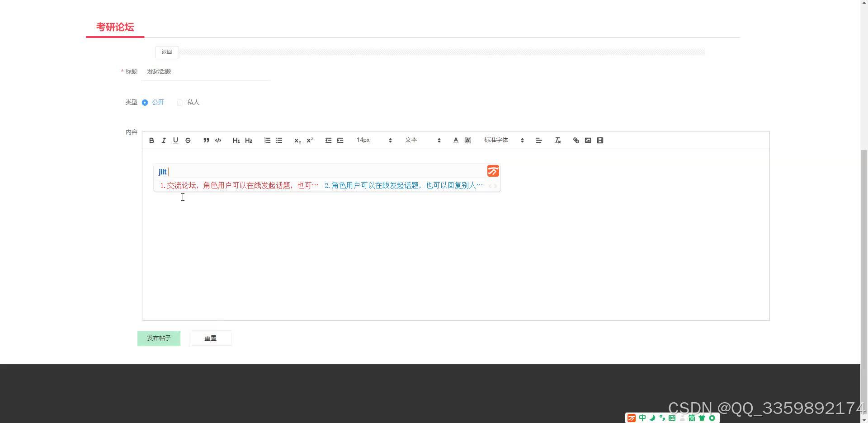Open Sogou skin shirt icon

coord(702,418)
